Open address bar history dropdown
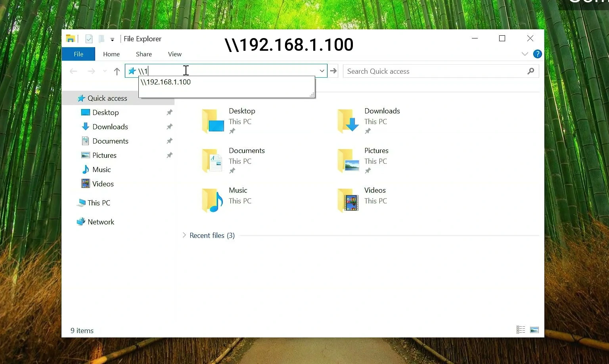The height and width of the screenshot is (364, 609). pos(322,71)
